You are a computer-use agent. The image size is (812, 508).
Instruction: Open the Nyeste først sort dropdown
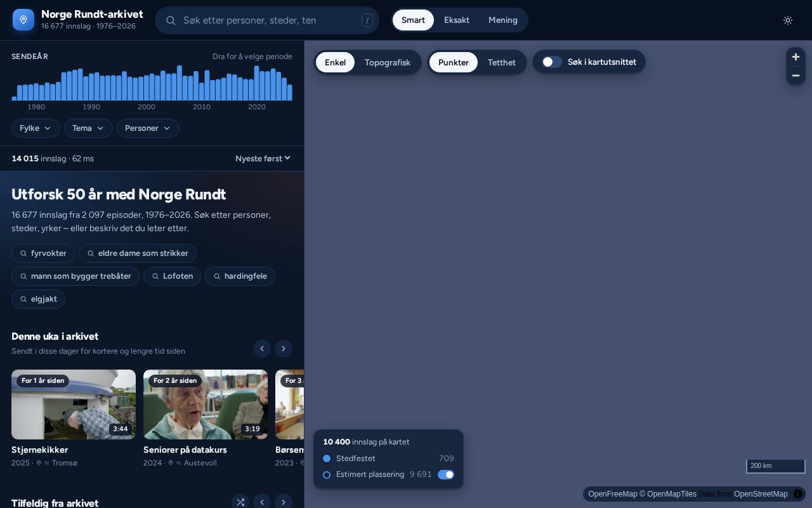[x=263, y=158]
